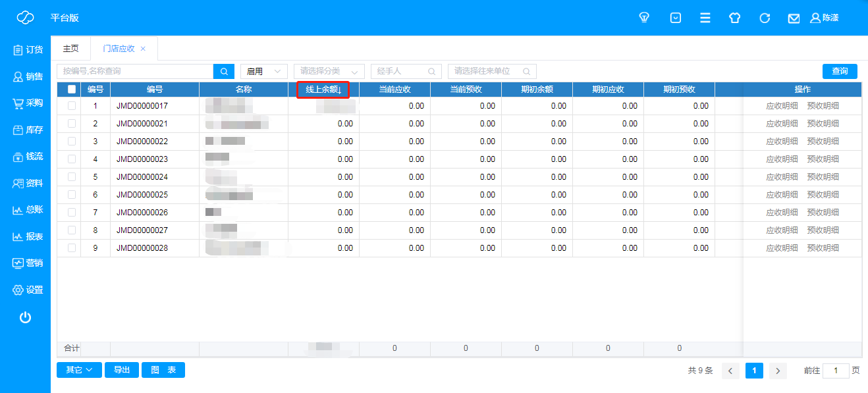868x393 pixels.
Task: Switch to the 主页 tab
Action: click(70, 49)
